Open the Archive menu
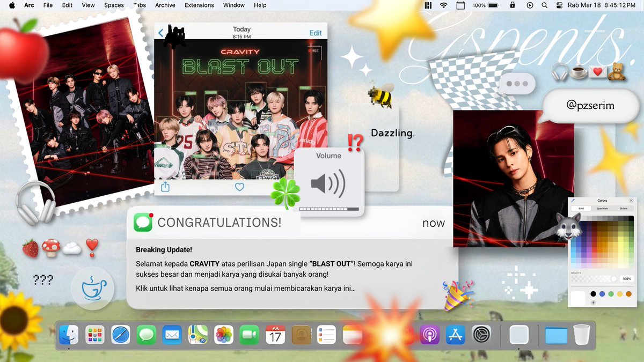Screen dimensions: 644x362 coord(165,5)
